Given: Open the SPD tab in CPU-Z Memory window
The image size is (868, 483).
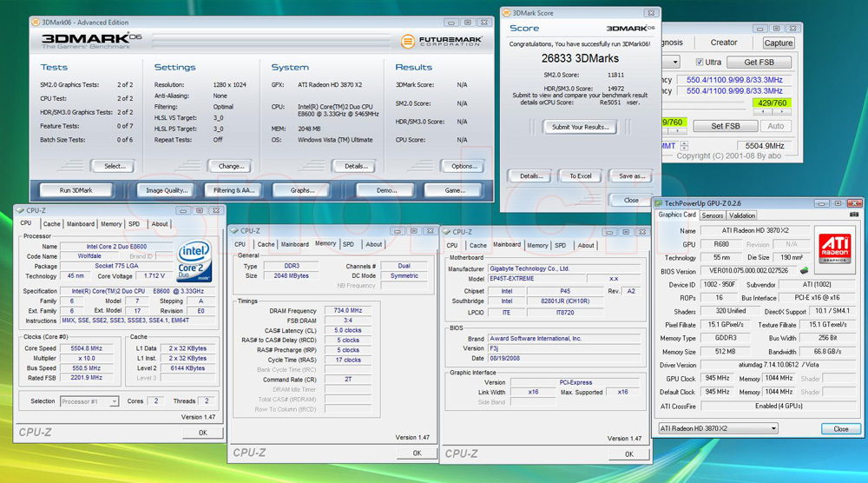Looking at the screenshot, I should point(348,244).
